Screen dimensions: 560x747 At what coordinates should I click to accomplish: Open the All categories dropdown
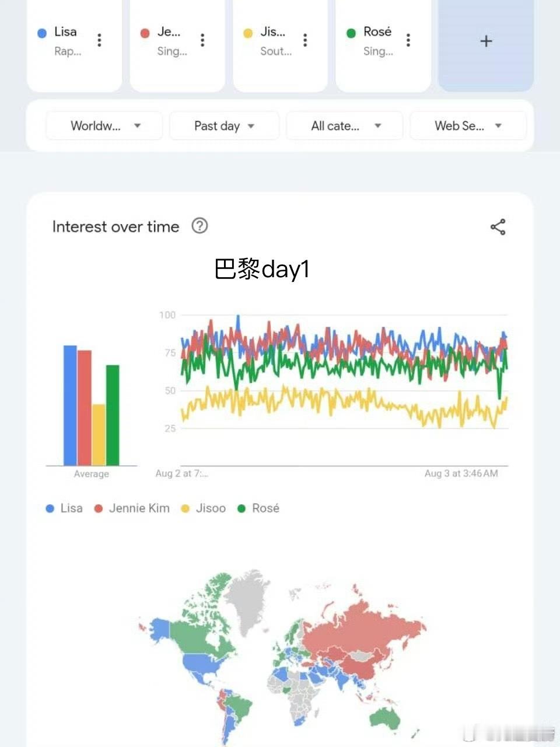click(x=345, y=125)
